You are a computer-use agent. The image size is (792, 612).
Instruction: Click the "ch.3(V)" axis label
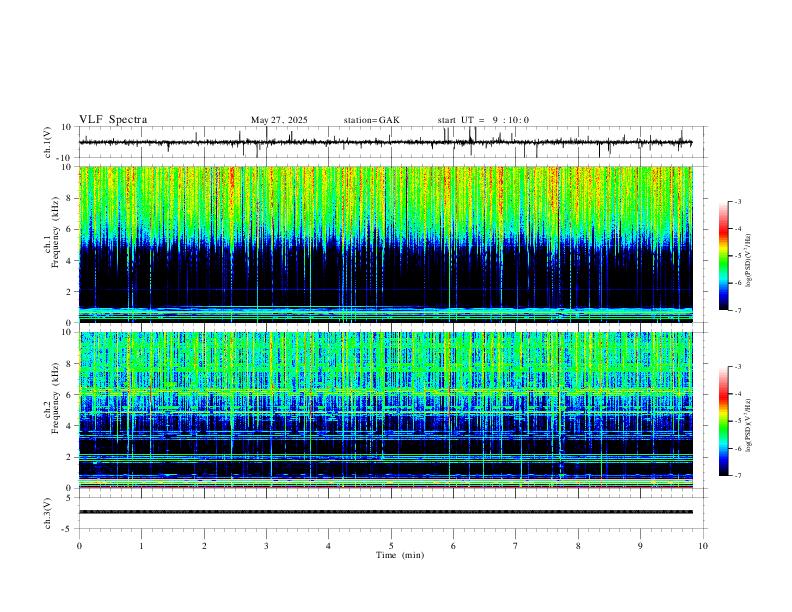[48, 513]
